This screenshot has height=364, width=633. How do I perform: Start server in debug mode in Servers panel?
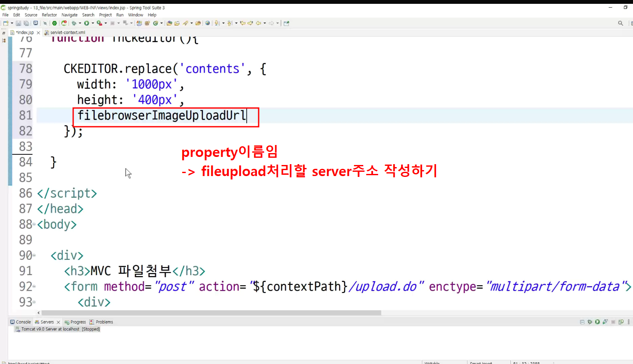pos(590,322)
